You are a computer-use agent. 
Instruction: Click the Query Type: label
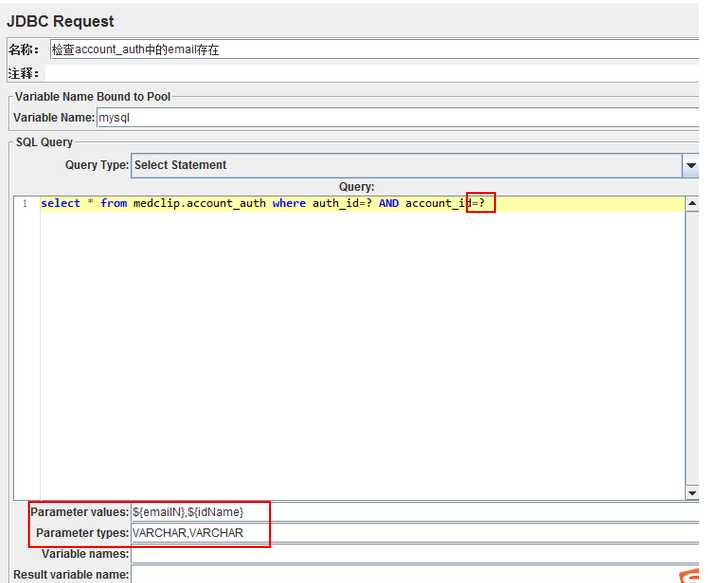97,165
